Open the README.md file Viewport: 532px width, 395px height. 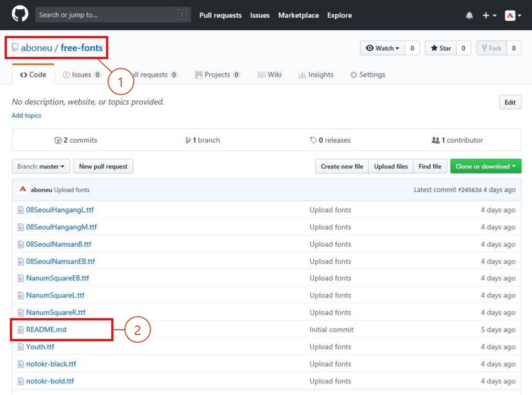click(x=46, y=329)
